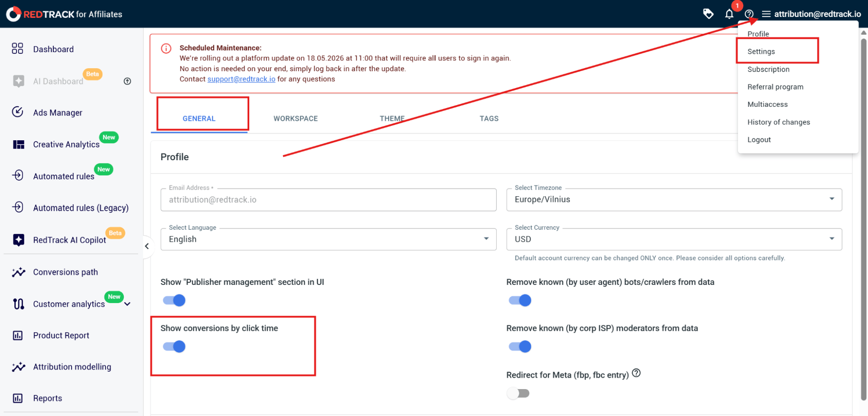Click the New badge on Creative Analytics

click(x=109, y=137)
